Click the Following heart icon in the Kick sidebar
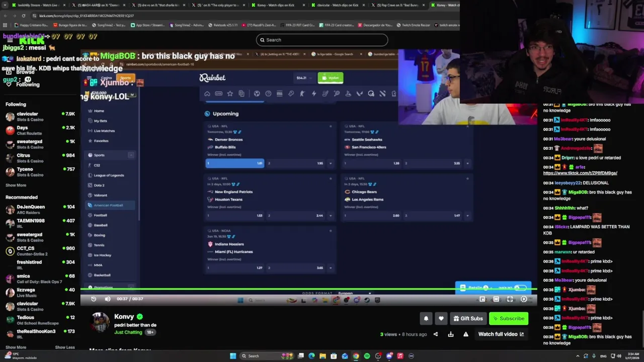This screenshot has height=362, width=644. [9, 84]
